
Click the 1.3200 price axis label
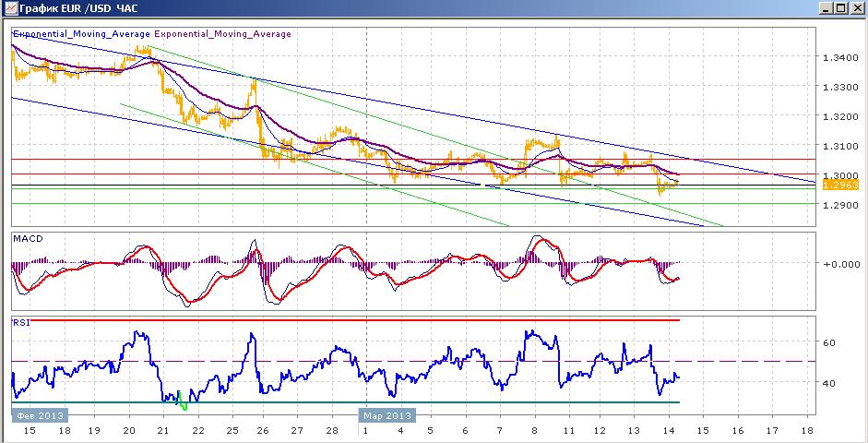click(840, 117)
